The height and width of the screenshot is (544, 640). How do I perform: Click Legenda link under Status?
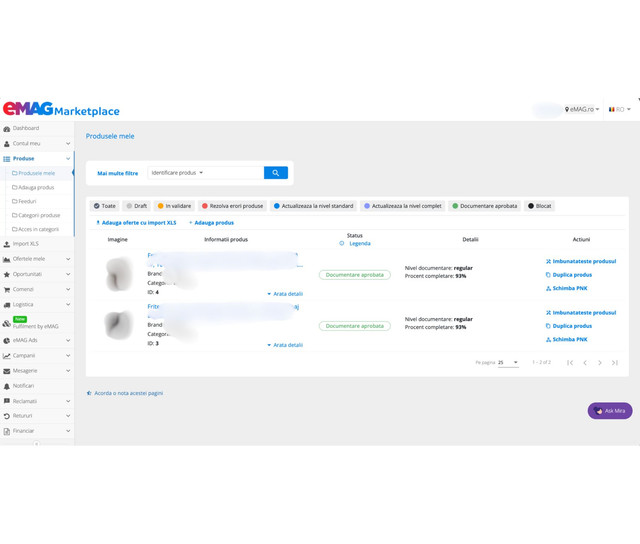pos(360,244)
